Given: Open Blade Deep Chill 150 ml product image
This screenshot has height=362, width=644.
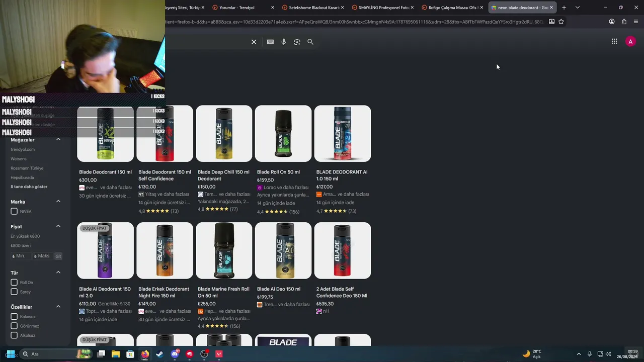Looking at the screenshot, I should click(224, 134).
